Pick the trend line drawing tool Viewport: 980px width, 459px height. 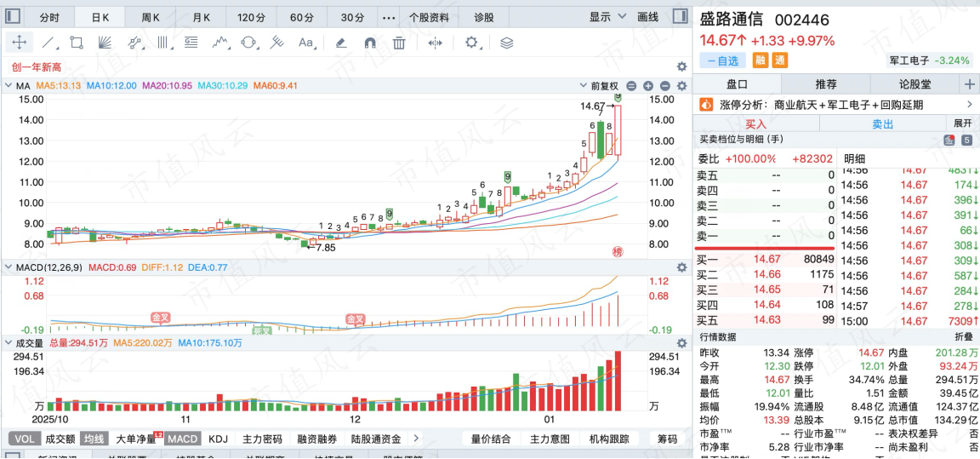pos(48,43)
